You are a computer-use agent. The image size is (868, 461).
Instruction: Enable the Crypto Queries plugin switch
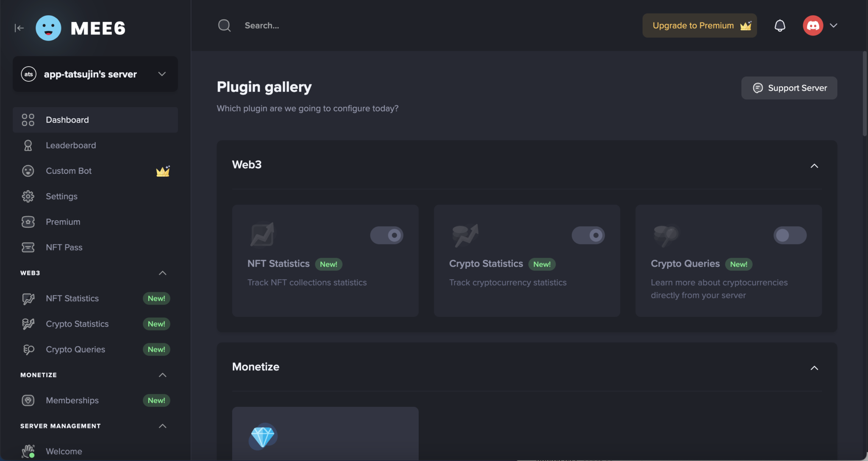click(790, 235)
